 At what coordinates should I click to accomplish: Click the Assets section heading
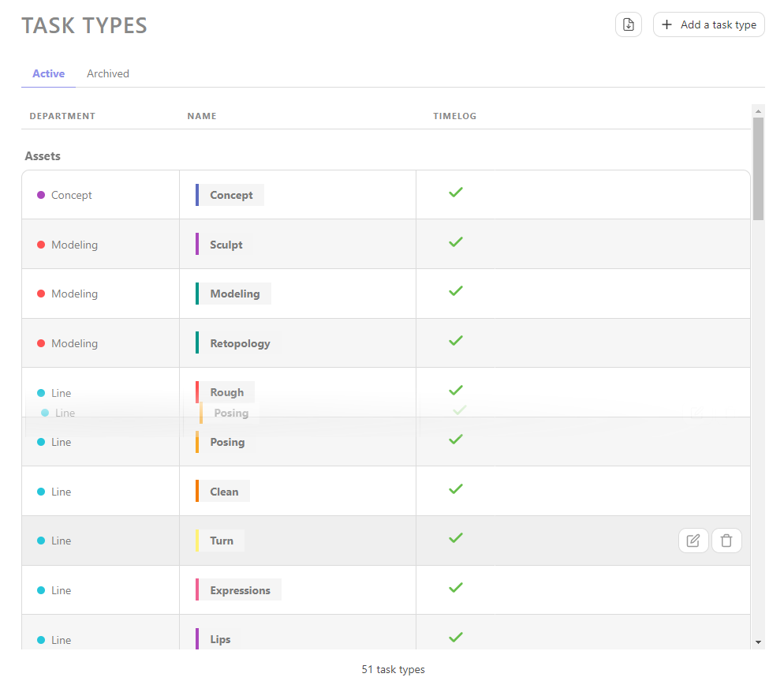43,156
